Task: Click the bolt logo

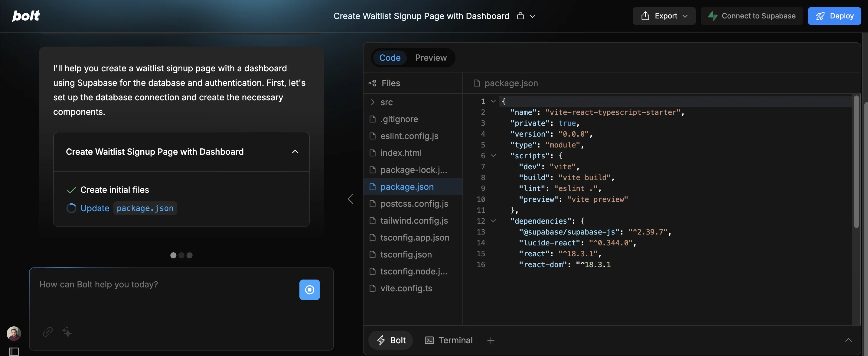Action: coord(26,15)
